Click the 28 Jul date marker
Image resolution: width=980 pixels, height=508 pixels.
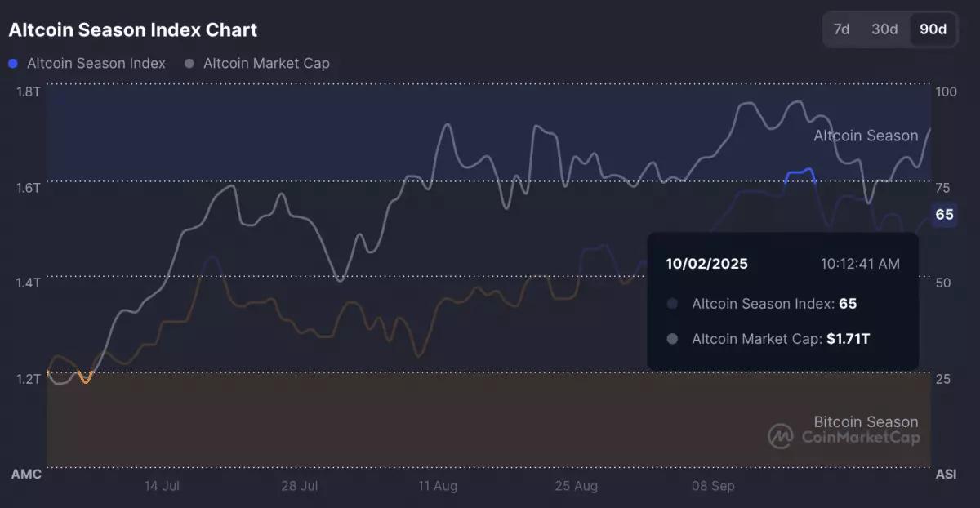click(299, 486)
